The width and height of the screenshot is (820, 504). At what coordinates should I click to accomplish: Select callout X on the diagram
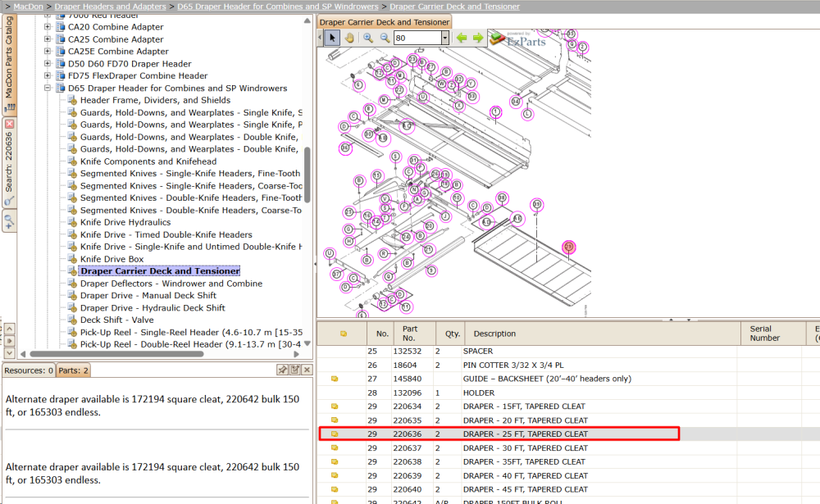coord(459,106)
